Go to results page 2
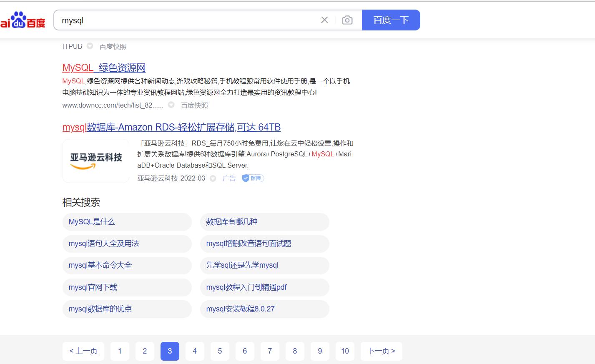Screen dimensions: 595x364 click(x=145, y=351)
